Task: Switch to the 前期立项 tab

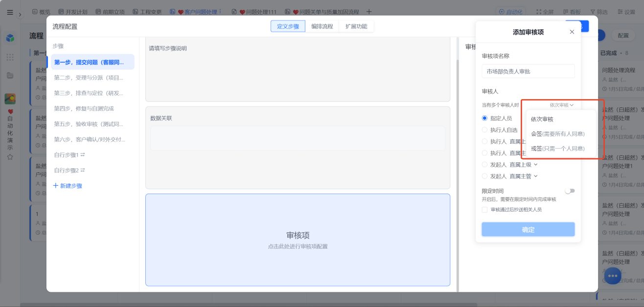Action: [110, 12]
